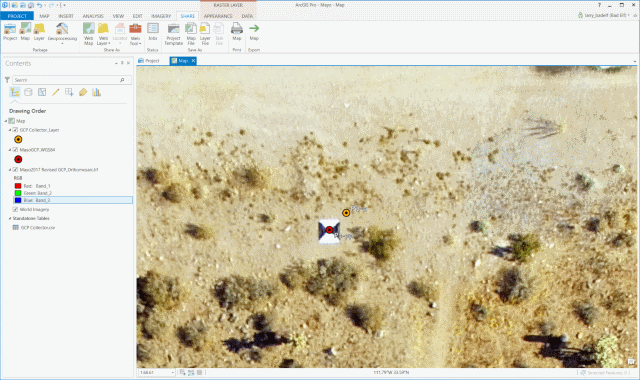Toggle MayoGCP_WGS84 layer visibility checkbox
The width and height of the screenshot is (640, 380).
click(x=16, y=150)
